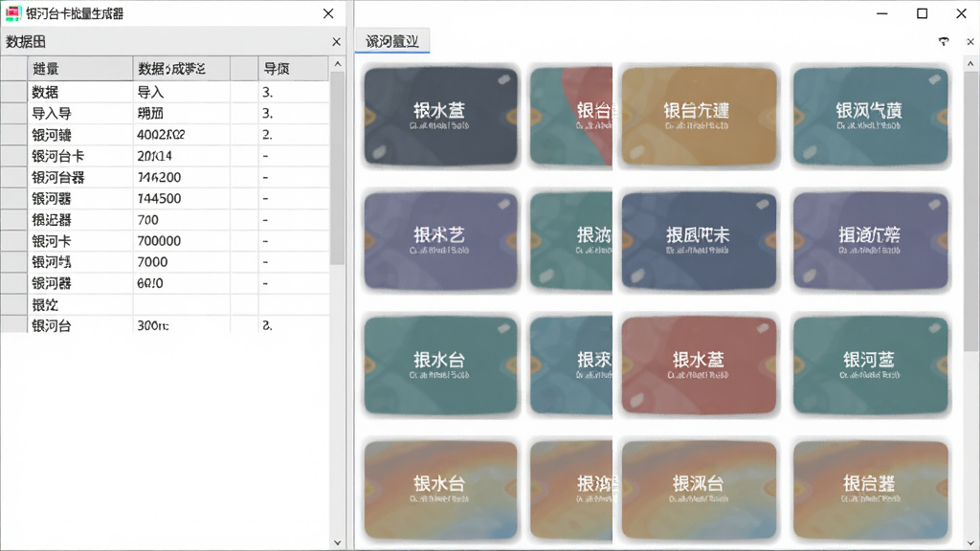980x551 pixels.
Task: Sort by the 数据 second column header
Action: (x=181, y=69)
